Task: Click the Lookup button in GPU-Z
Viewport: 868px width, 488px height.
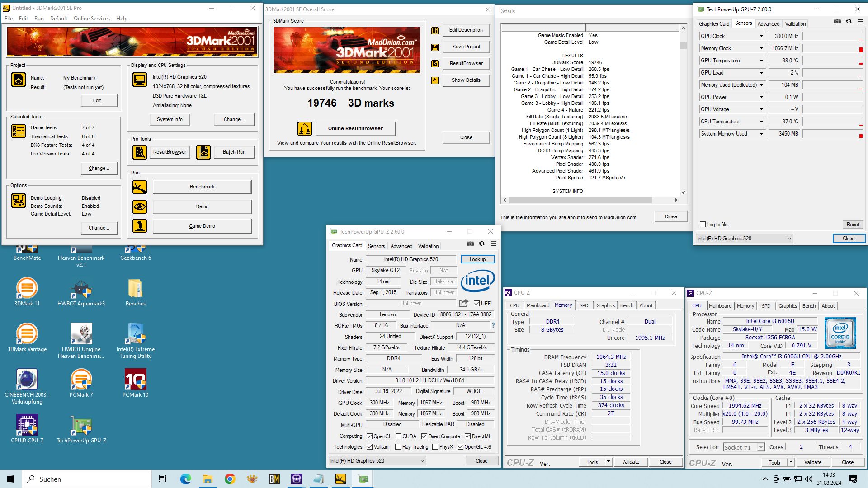Action: tap(477, 259)
